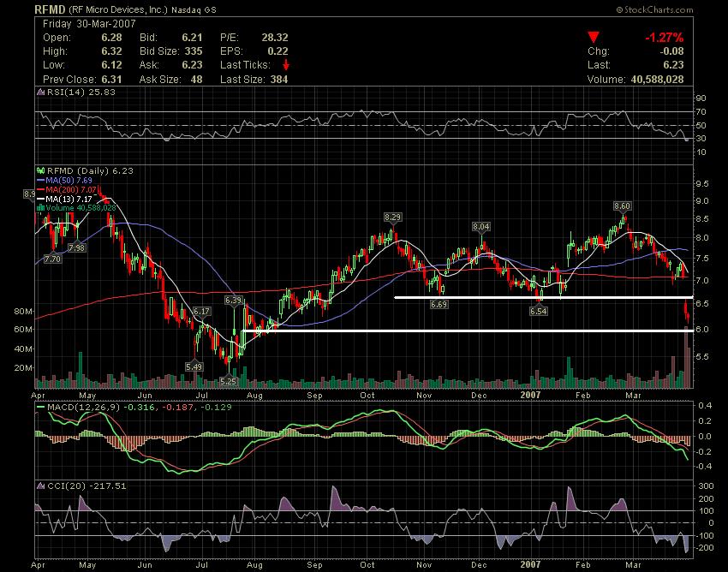
Task: Click the 6.17 price label
Action: (201, 312)
